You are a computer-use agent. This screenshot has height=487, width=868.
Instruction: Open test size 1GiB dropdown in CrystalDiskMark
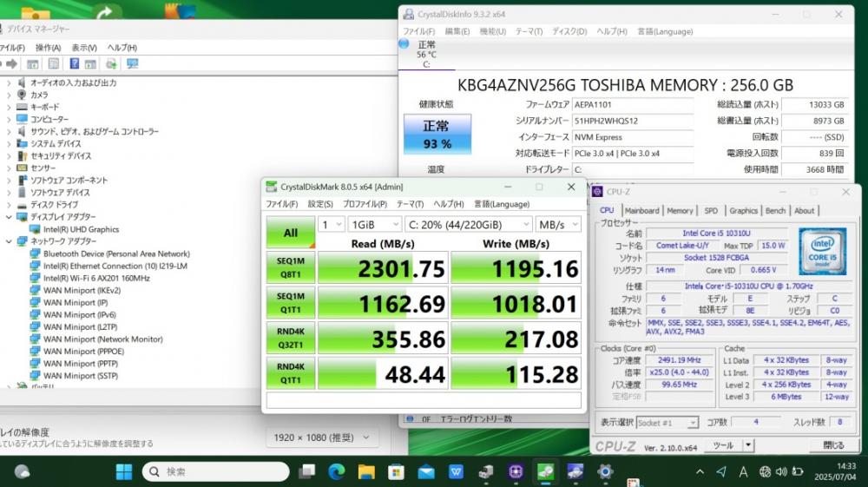click(x=374, y=224)
